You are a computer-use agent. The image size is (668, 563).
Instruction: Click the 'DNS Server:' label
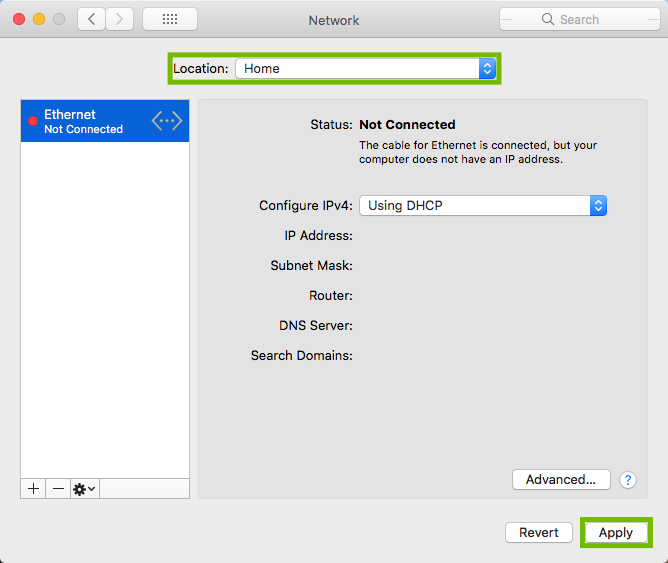(x=316, y=325)
